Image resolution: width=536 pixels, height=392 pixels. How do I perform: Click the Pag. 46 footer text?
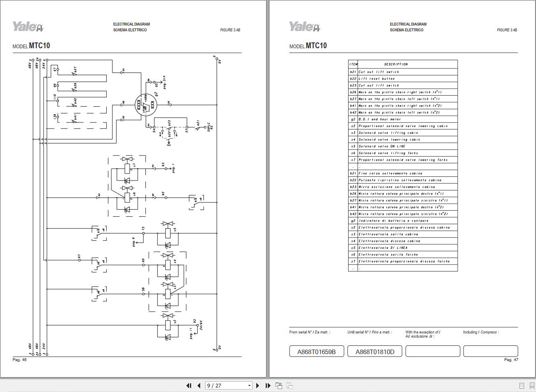[20, 360]
